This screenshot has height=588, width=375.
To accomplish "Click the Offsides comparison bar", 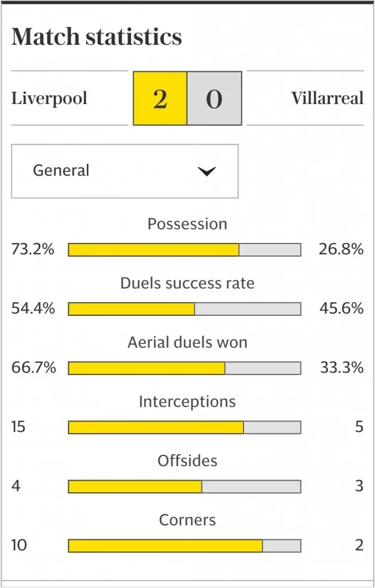I will coord(184,486).
